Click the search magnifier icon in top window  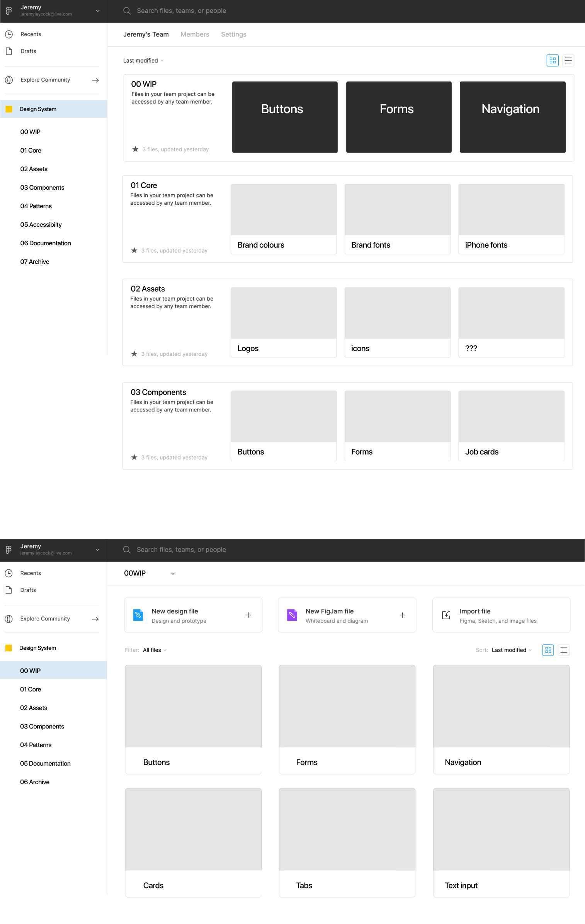click(127, 11)
